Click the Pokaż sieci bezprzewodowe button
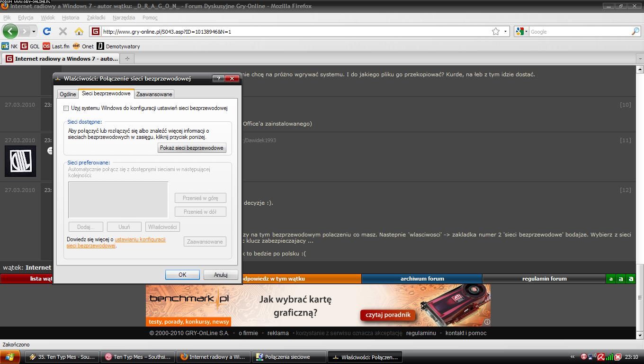Viewport: 644px width, 364px height. point(191,148)
